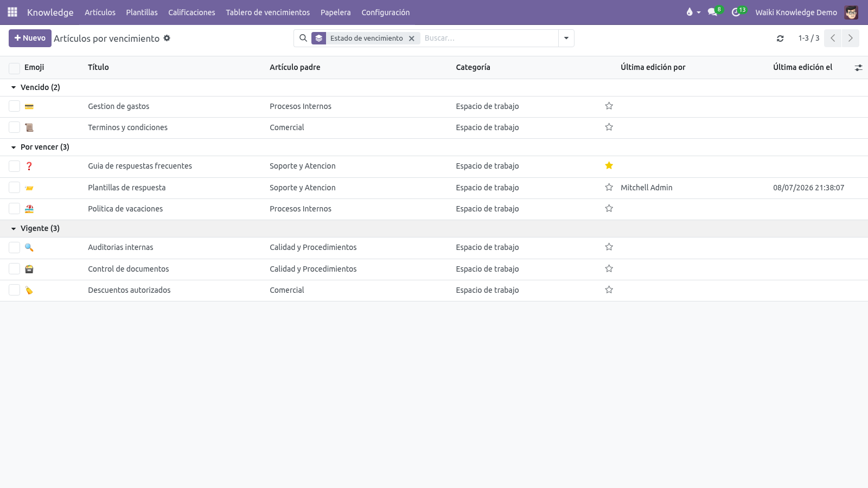Mark Gestion de gastos as favorite star
This screenshot has height=488, width=868.
[609, 106]
